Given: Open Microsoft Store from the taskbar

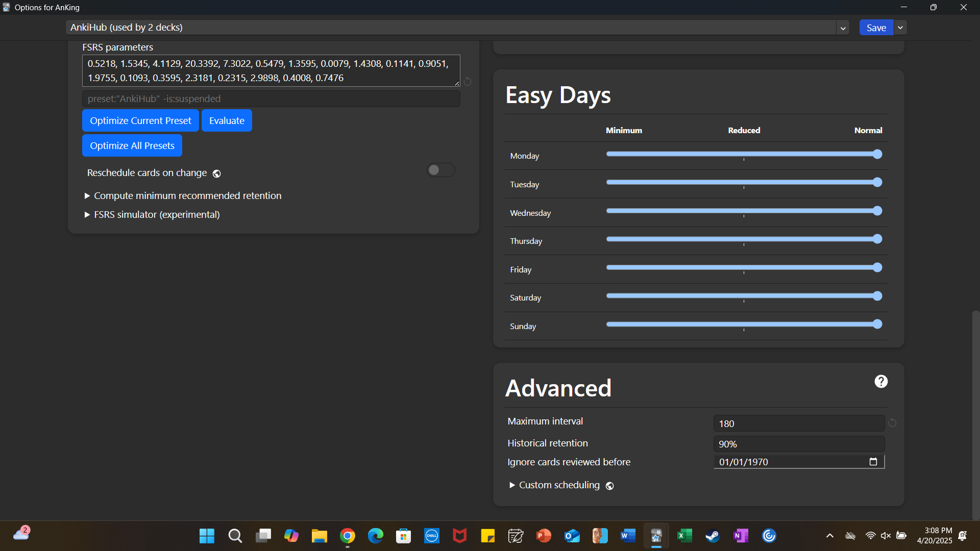Looking at the screenshot, I should click(x=404, y=536).
